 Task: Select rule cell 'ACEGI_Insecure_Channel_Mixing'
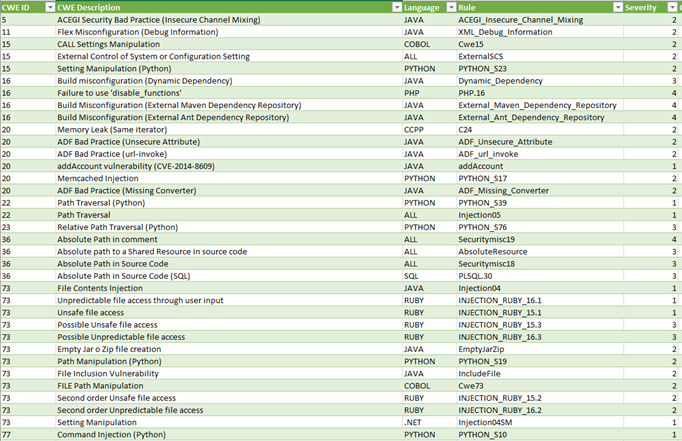tap(540, 20)
